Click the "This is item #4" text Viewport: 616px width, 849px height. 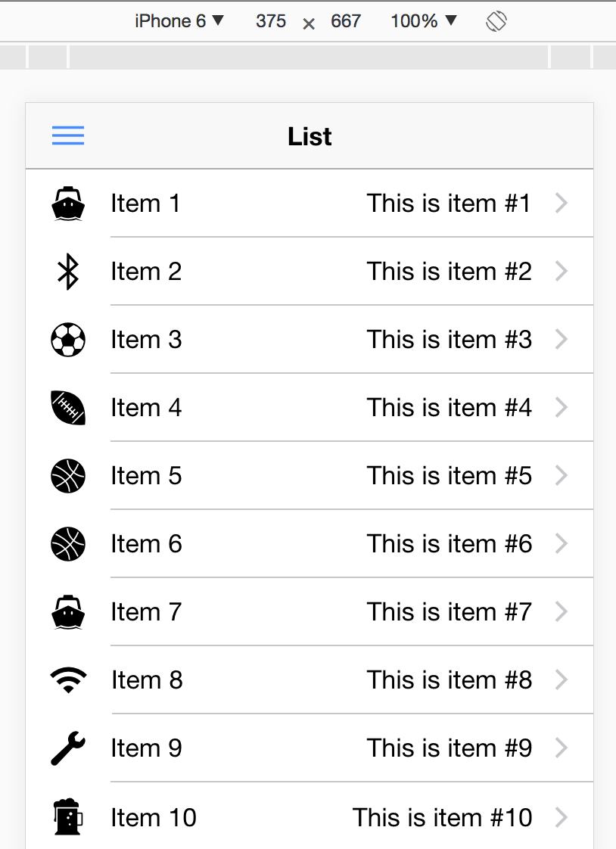[x=450, y=408]
